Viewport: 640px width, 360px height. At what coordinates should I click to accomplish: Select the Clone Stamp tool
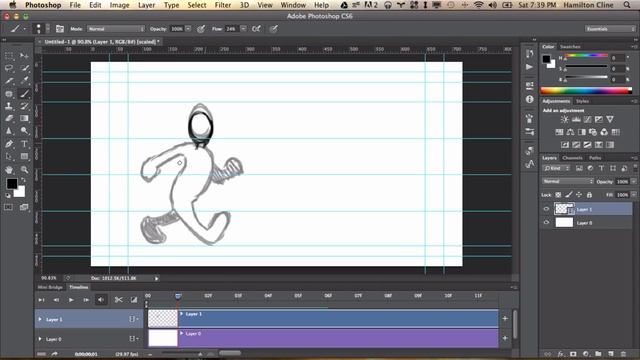(x=9, y=106)
